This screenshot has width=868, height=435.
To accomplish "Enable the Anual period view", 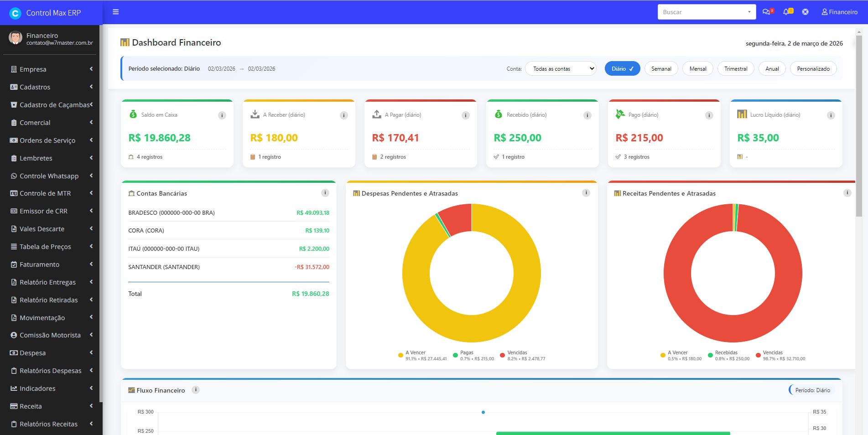I will 772,68.
